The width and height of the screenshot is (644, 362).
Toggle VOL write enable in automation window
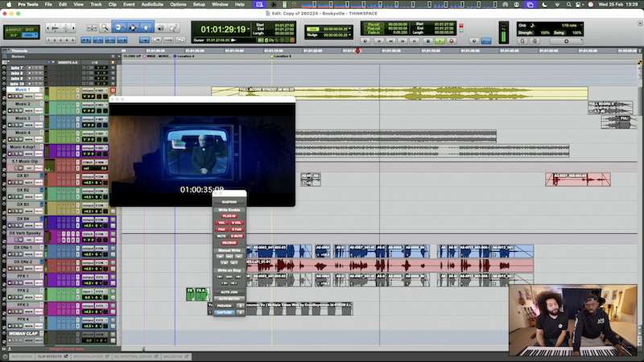pos(221,222)
